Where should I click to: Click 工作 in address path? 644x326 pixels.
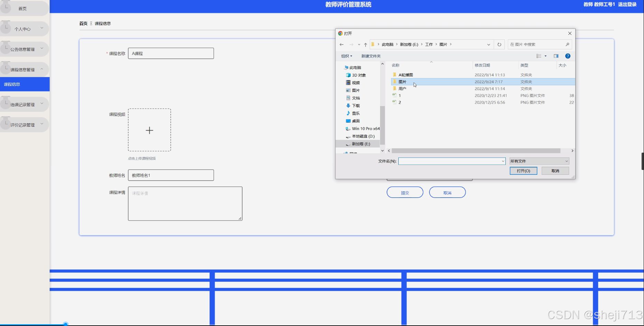click(x=429, y=45)
